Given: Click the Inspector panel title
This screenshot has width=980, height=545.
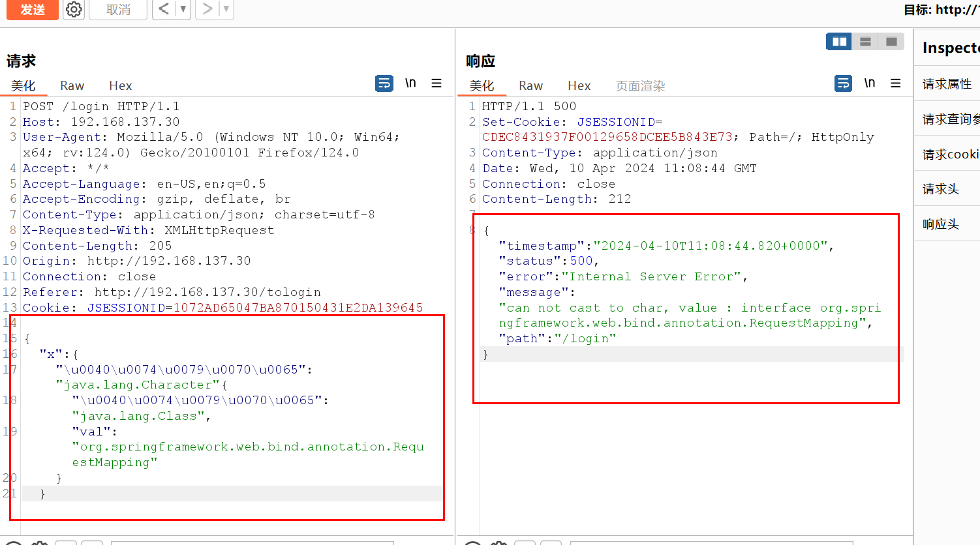Looking at the screenshot, I should (951, 48).
